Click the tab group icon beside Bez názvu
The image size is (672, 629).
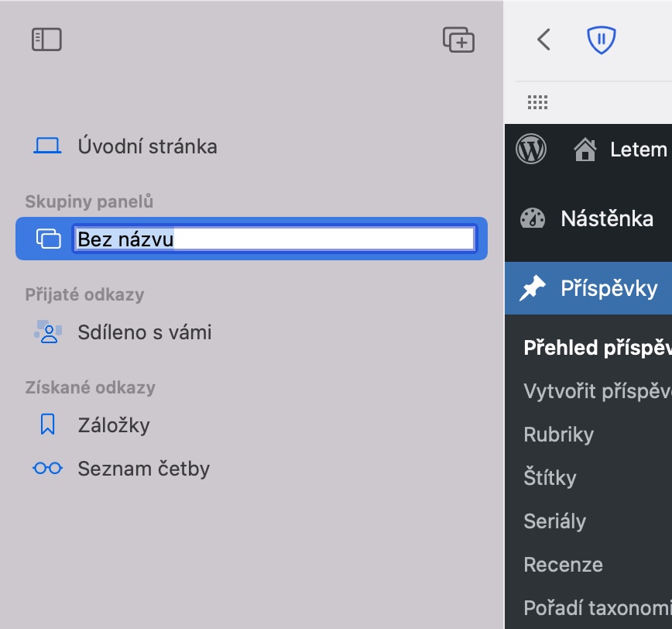pos(48,239)
